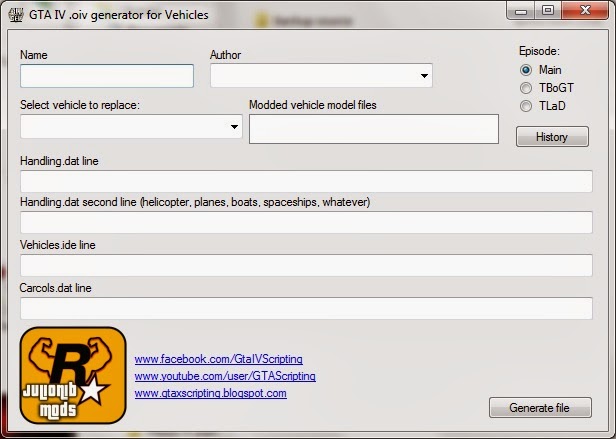Expand the Select vehicle to replace dropdown
Image resolution: width=616 pixels, height=439 pixels.
pos(234,127)
